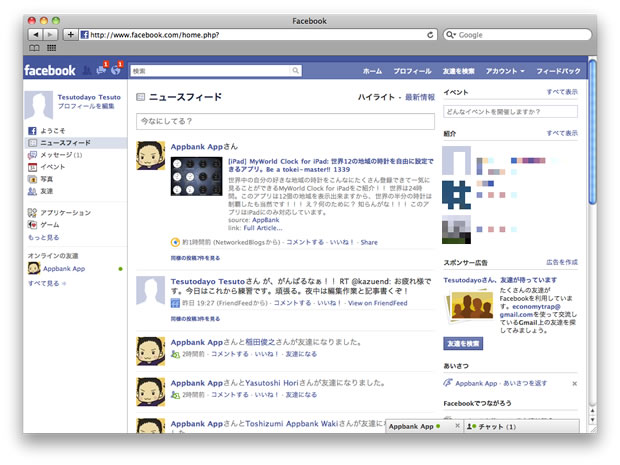Click プロフィール in the top navigation

tap(412, 71)
